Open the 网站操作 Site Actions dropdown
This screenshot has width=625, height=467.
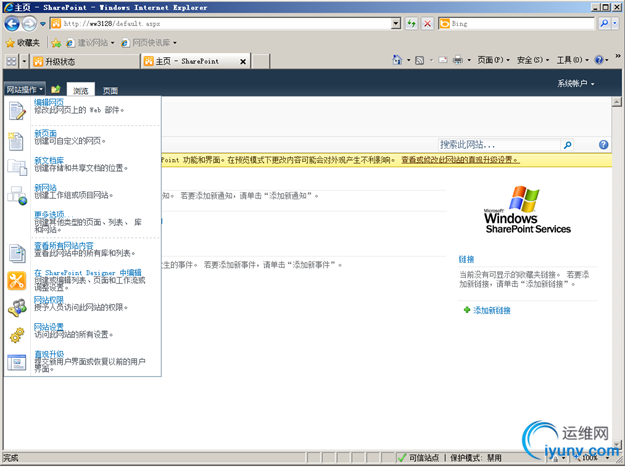[24, 90]
